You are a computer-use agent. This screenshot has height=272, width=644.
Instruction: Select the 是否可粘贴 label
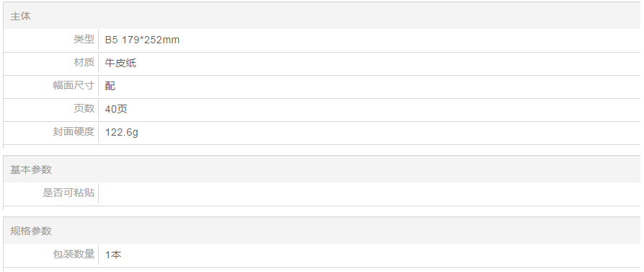point(69,193)
